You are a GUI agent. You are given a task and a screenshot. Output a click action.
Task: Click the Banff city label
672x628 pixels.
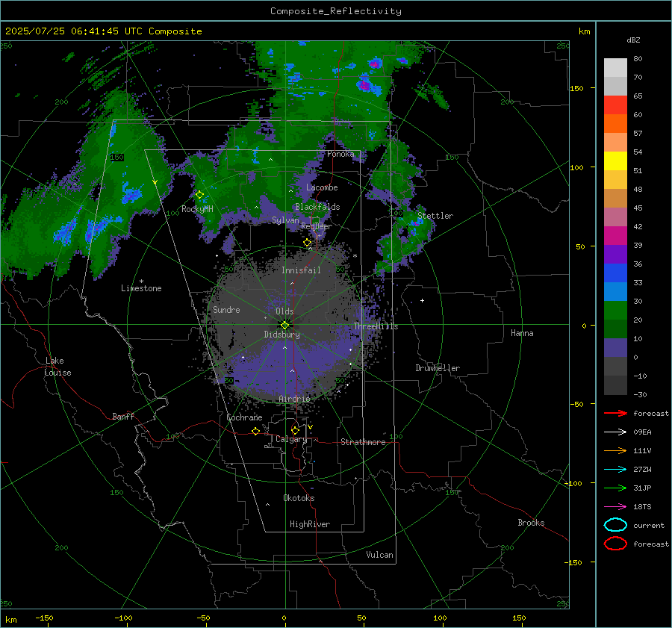(x=123, y=416)
